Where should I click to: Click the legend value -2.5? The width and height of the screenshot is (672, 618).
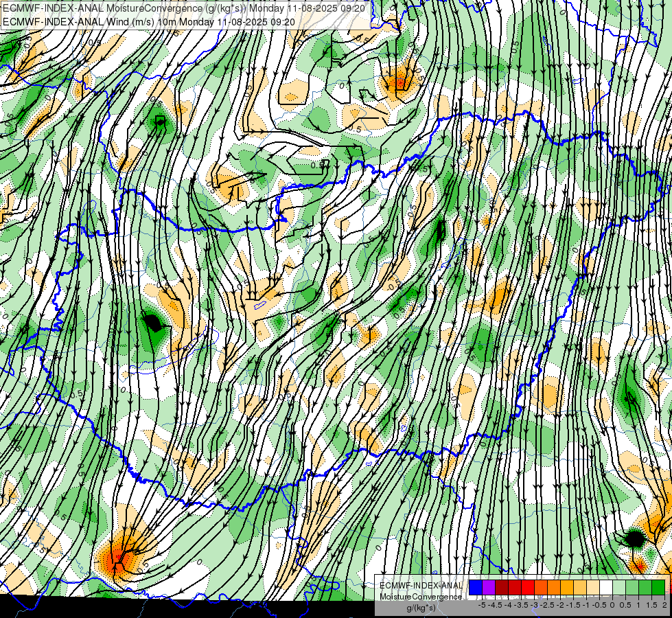[546, 605]
